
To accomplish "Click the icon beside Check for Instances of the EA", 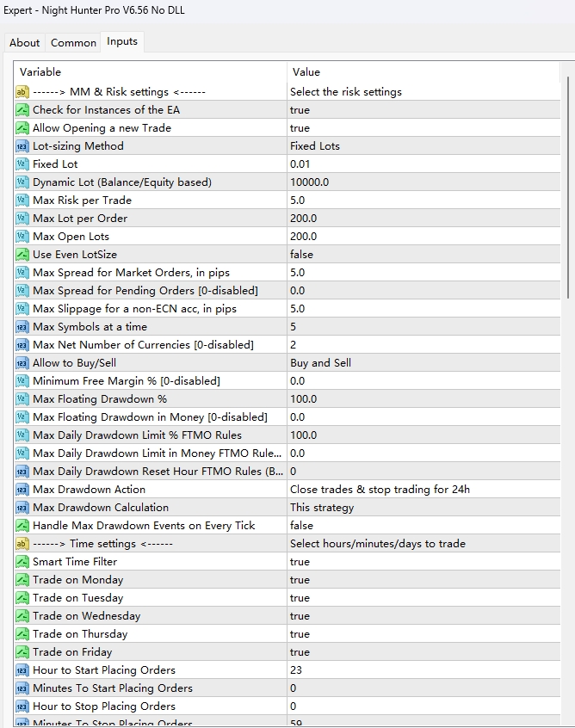I will click(x=22, y=110).
